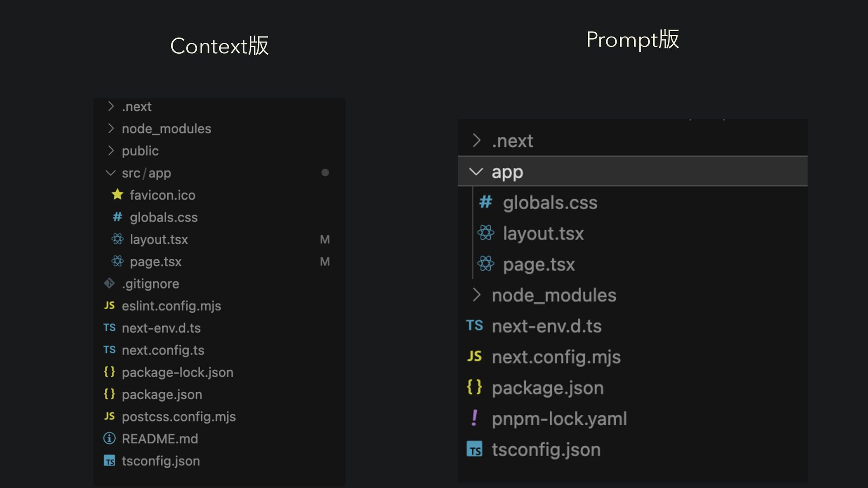This screenshot has width=868, height=488.
Task: Expand the public folder
Action: pyautogui.click(x=111, y=150)
